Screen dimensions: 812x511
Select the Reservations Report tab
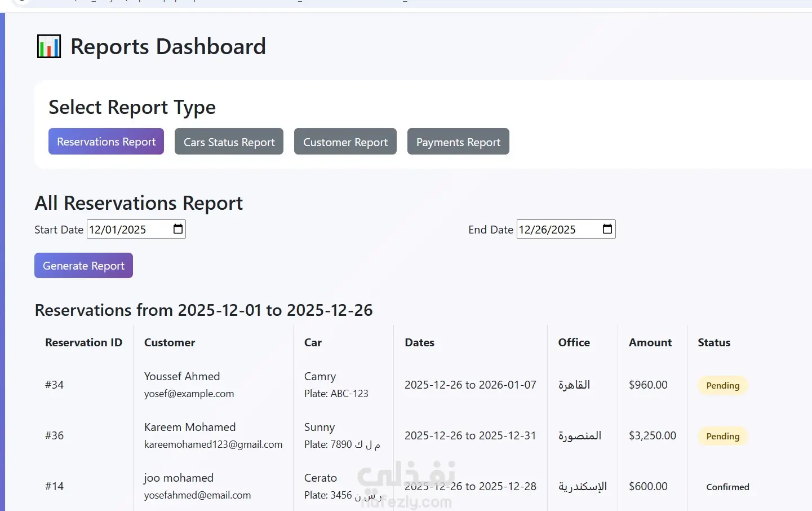(x=106, y=141)
